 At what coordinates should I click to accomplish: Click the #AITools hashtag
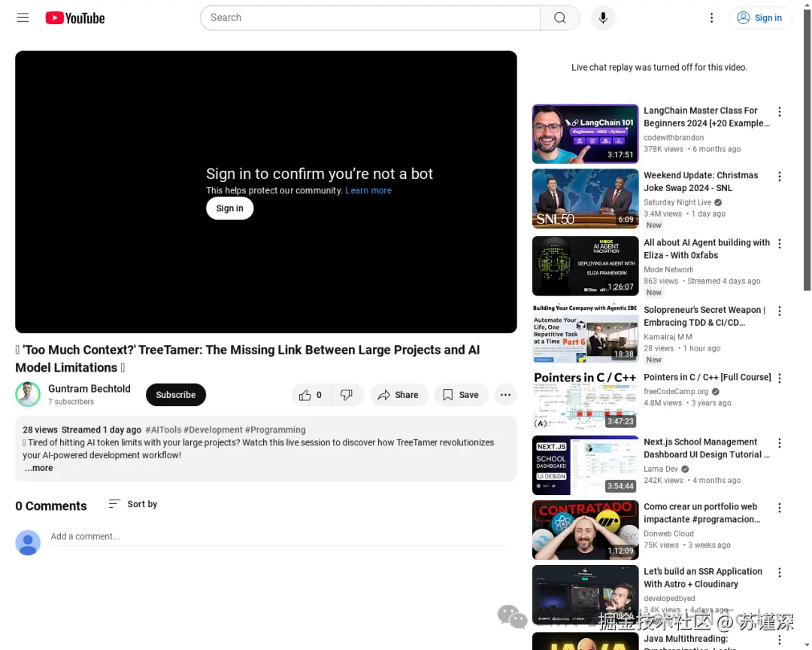pos(163,430)
